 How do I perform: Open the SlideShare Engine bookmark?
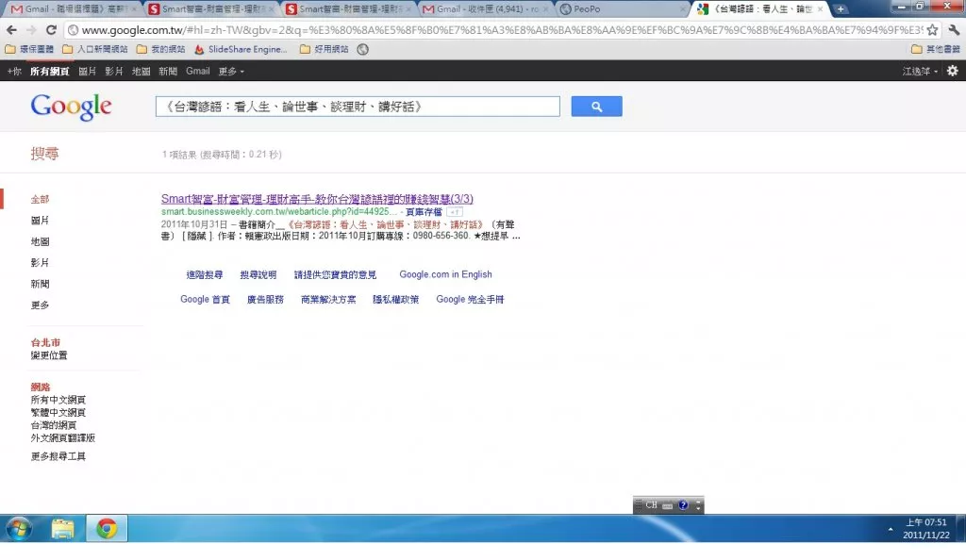(x=241, y=49)
